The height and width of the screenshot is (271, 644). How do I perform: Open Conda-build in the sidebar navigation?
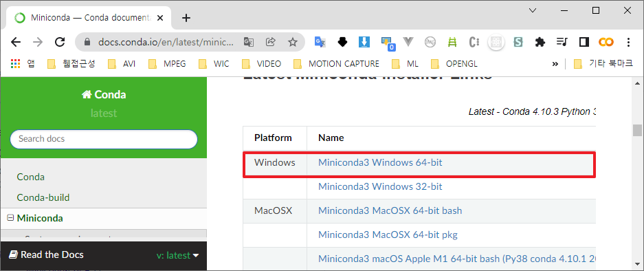coord(43,197)
